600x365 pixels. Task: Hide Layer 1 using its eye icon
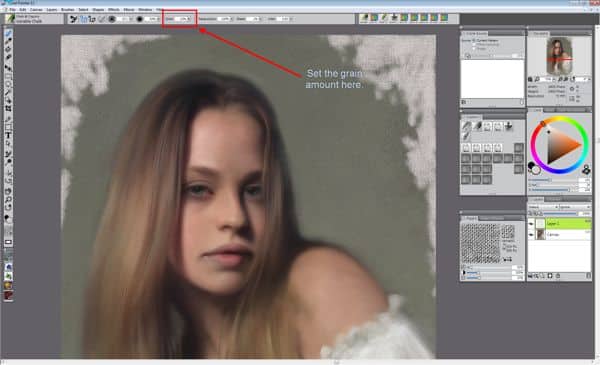pyautogui.click(x=531, y=223)
